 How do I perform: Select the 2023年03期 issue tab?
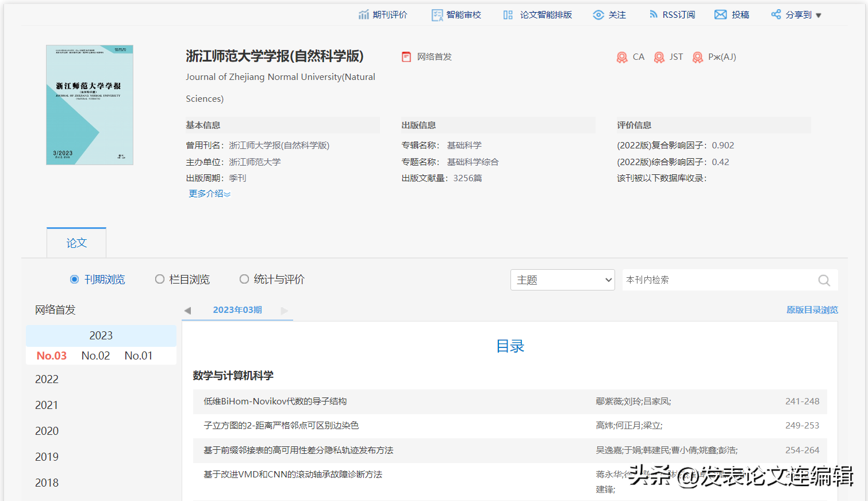click(237, 310)
